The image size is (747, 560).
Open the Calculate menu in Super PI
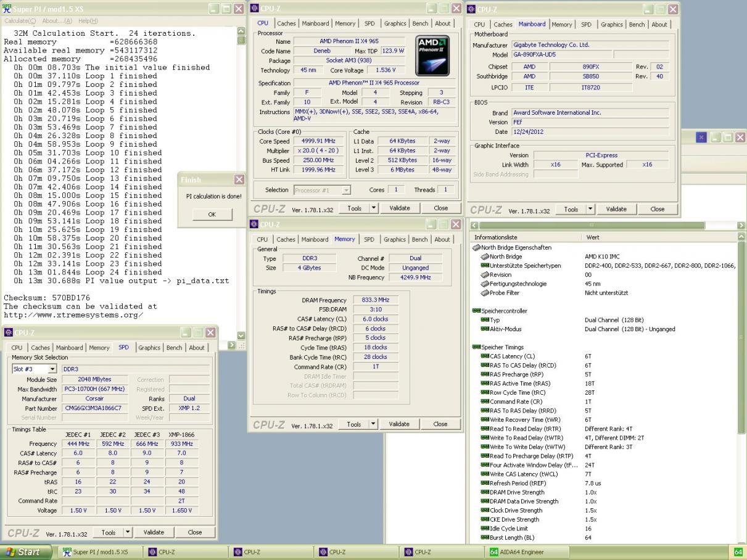[x=20, y=21]
